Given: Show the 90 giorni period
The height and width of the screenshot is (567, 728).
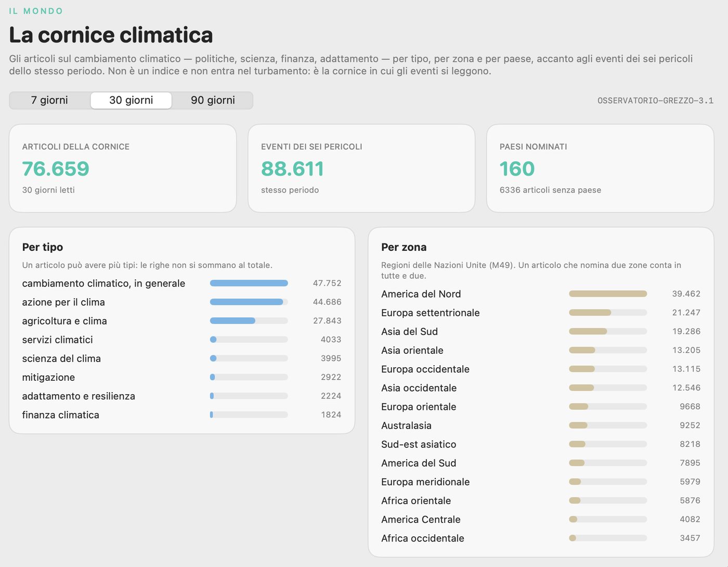Looking at the screenshot, I should [213, 100].
